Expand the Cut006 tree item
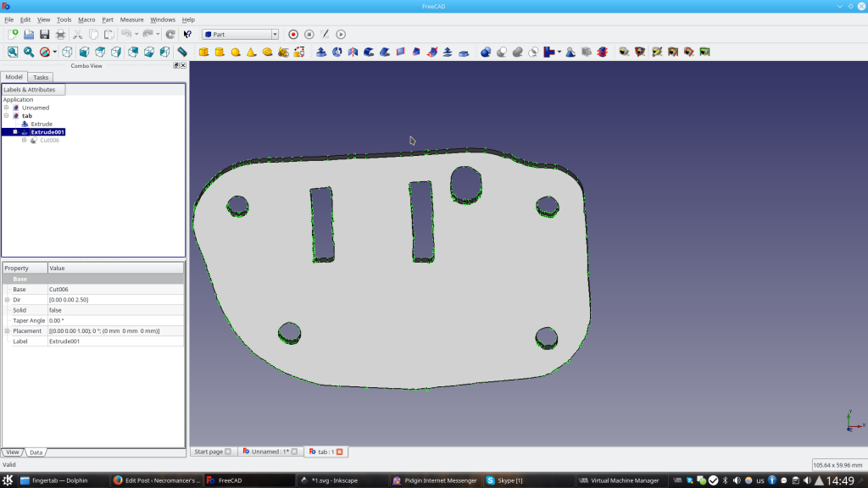Viewport: 868px width, 488px height. [25, 140]
